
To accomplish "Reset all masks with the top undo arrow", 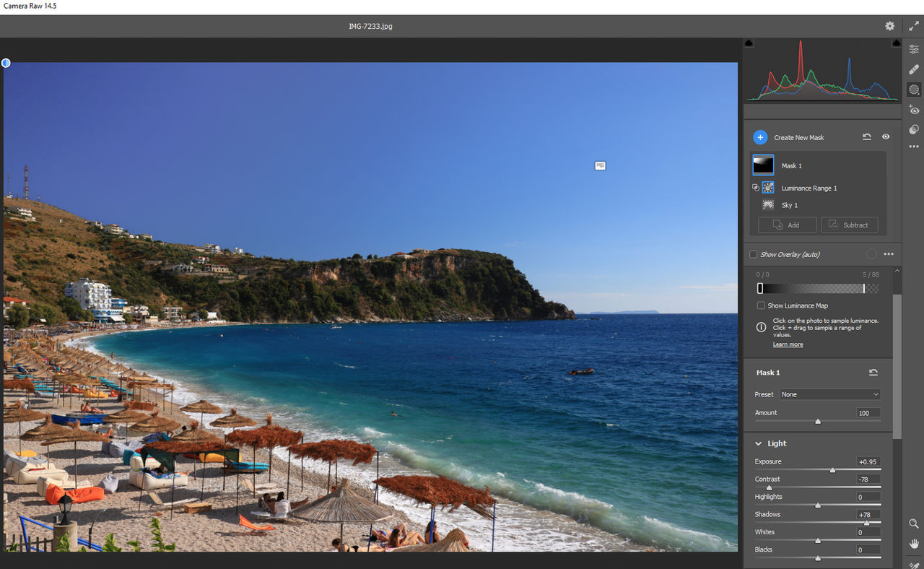I will click(867, 136).
